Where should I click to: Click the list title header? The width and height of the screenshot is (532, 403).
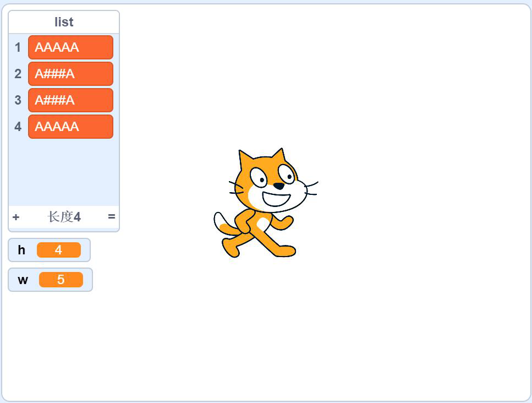coord(64,22)
